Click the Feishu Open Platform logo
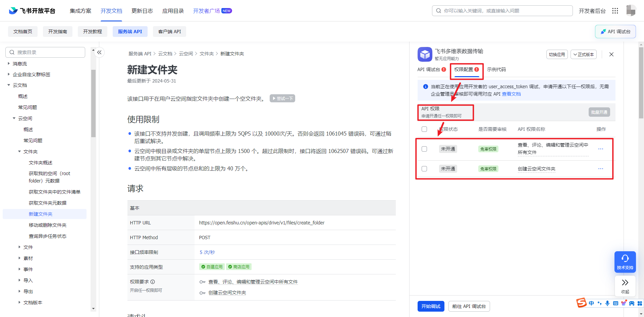 [32, 11]
